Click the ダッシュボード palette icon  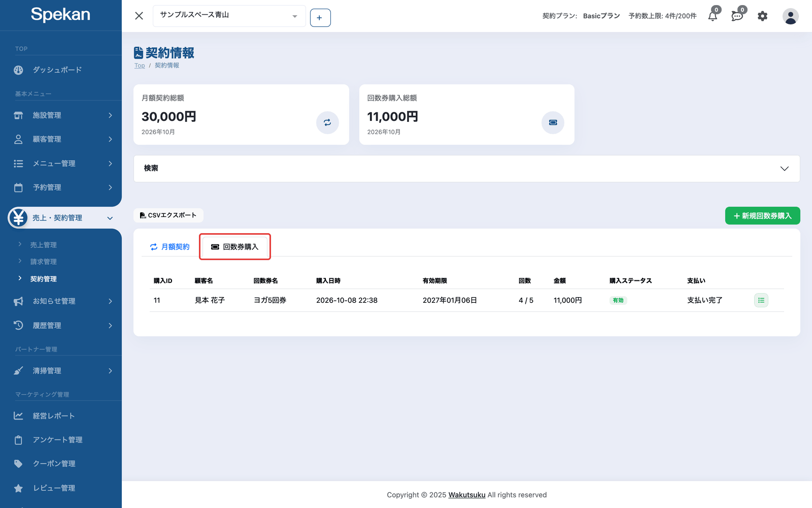click(18, 70)
